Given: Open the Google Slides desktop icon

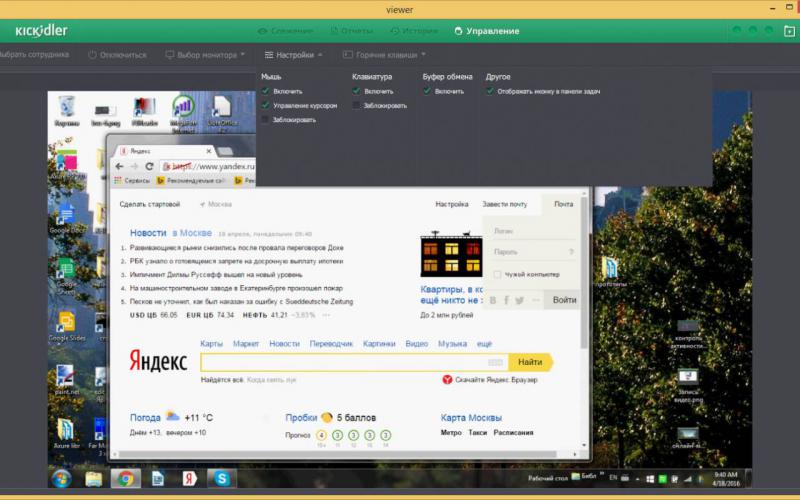Looking at the screenshot, I should click(x=66, y=324).
